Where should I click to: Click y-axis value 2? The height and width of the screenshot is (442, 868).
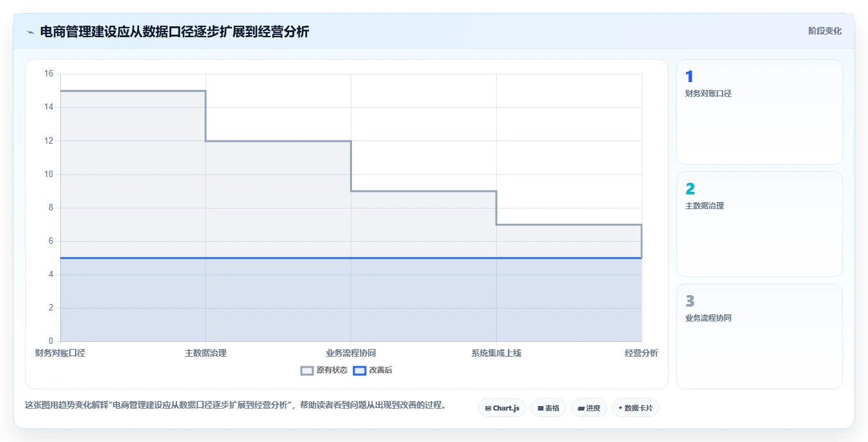coord(51,308)
